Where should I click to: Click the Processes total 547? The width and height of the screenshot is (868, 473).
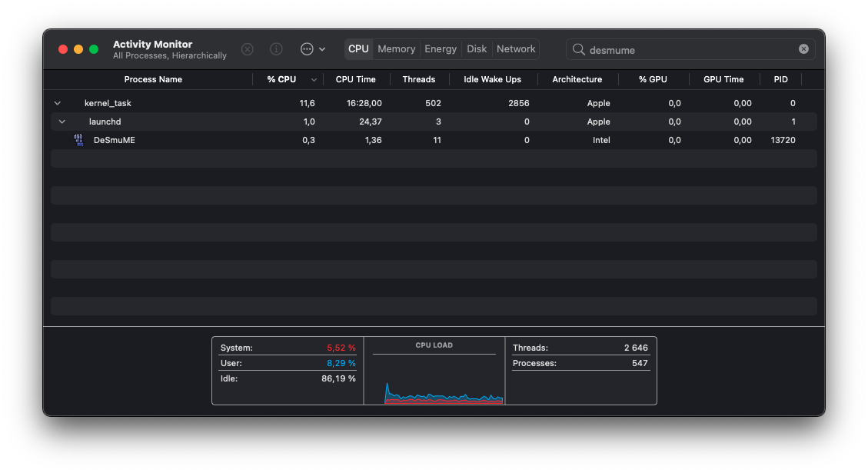point(640,363)
